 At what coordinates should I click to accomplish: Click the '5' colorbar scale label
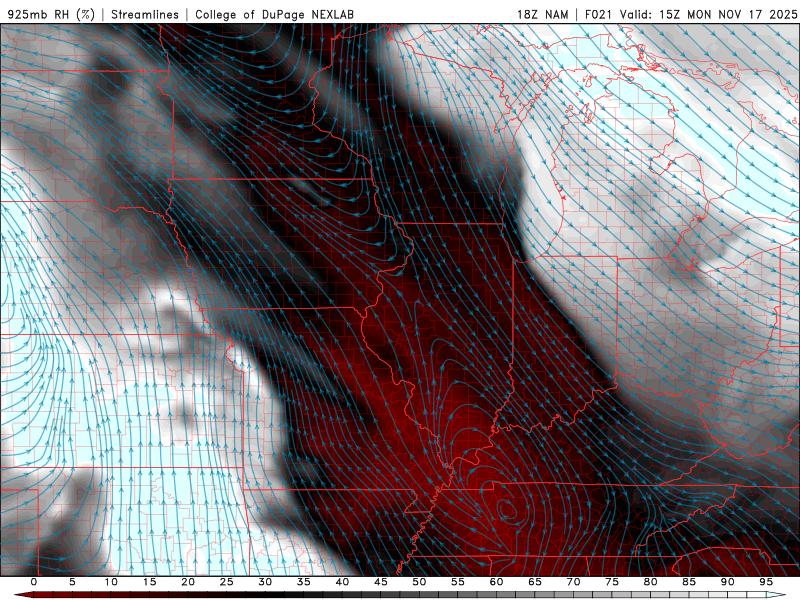[x=72, y=582]
